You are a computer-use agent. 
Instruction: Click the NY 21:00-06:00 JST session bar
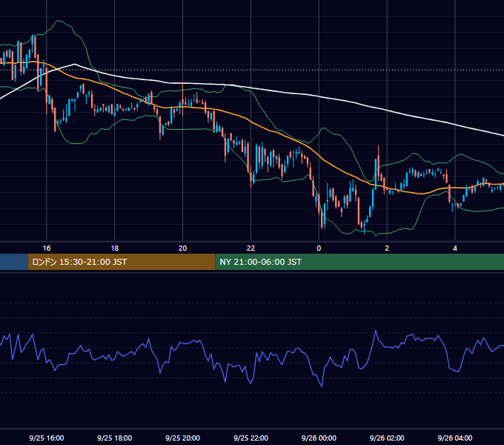(359, 262)
